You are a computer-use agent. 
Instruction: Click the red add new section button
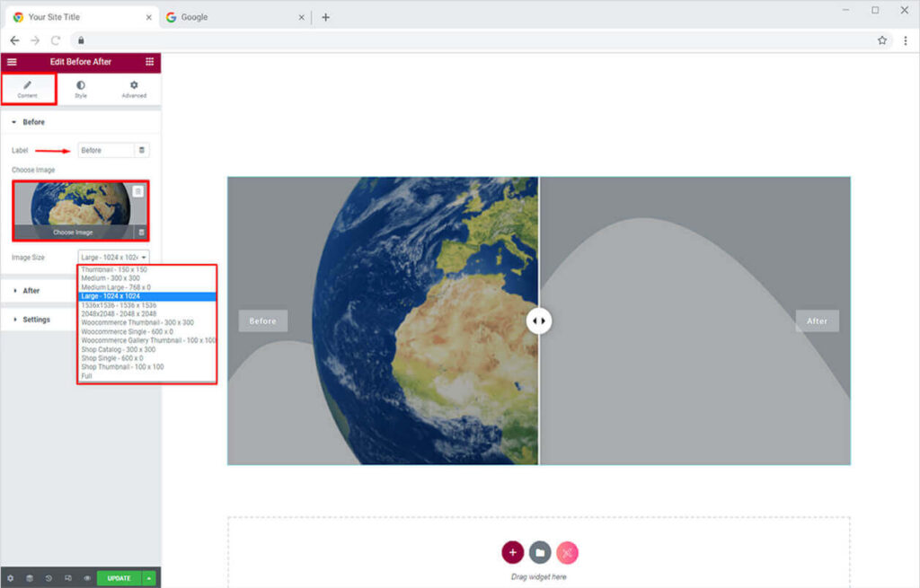pyautogui.click(x=512, y=552)
